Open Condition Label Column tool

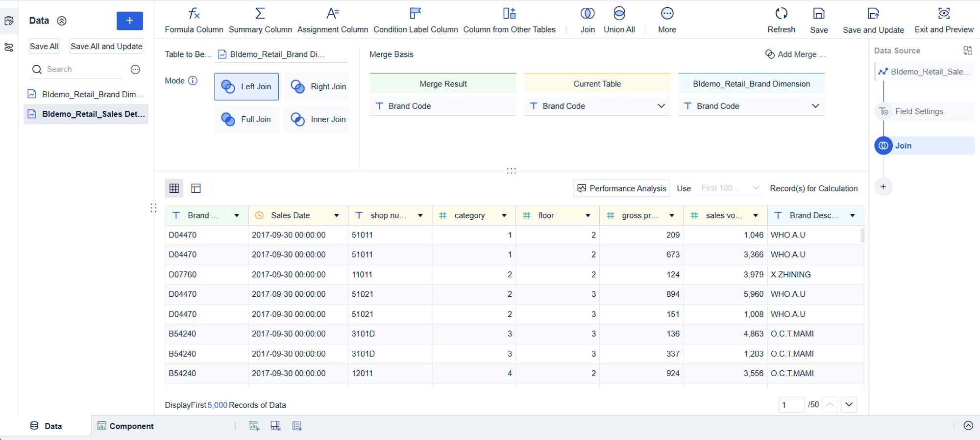pyautogui.click(x=416, y=20)
